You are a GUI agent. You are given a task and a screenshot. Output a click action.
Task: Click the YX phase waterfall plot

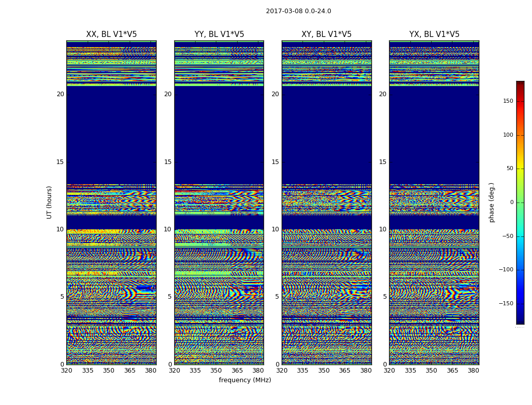coord(434,202)
